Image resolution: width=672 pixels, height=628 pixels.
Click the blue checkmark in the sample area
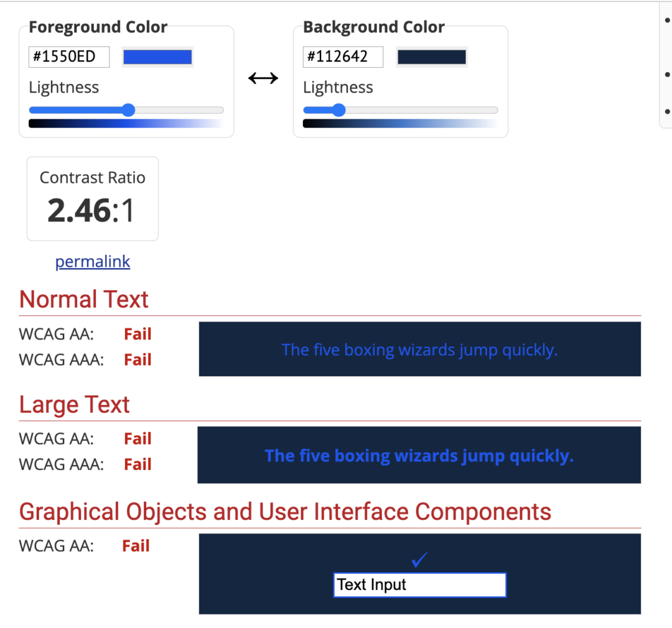(x=419, y=559)
